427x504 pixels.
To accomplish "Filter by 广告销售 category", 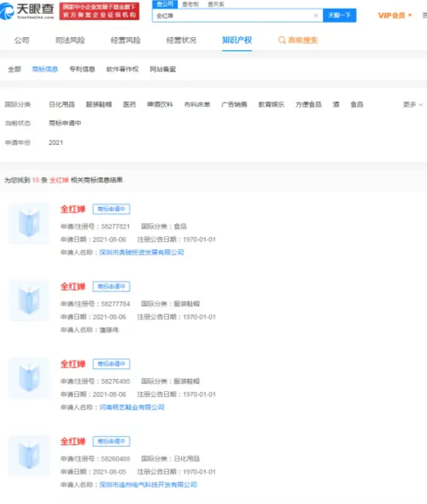I will [x=234, y=104].
